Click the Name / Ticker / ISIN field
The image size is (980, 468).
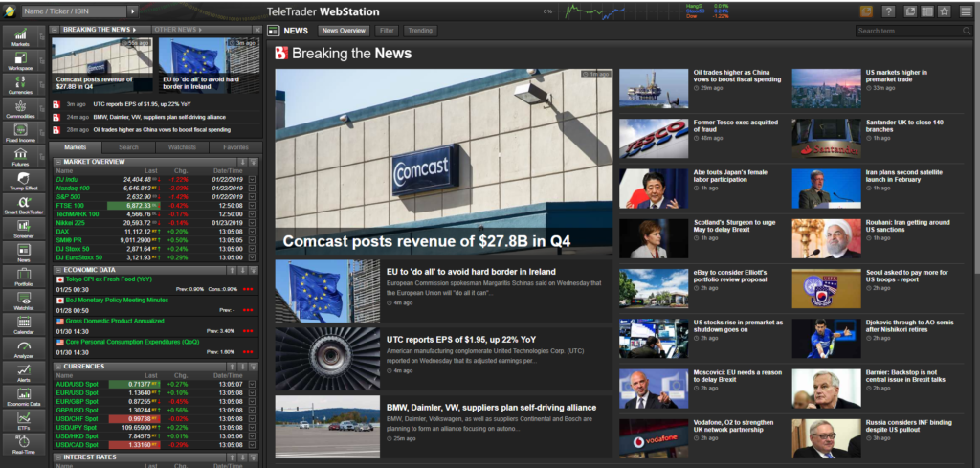[75, 11]
